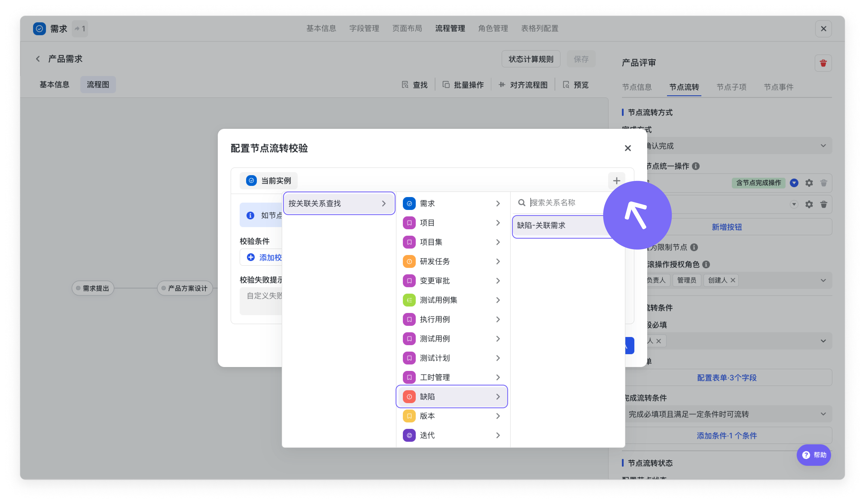The image size is (865, 504).
Task: Click the 预览 toolbar item
Action: point(576,85)
